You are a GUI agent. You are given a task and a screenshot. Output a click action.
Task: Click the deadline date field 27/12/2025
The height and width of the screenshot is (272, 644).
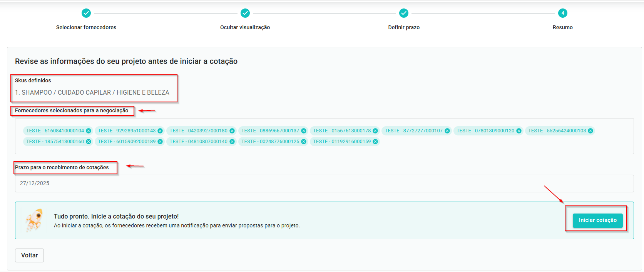(x=324, y=184)
